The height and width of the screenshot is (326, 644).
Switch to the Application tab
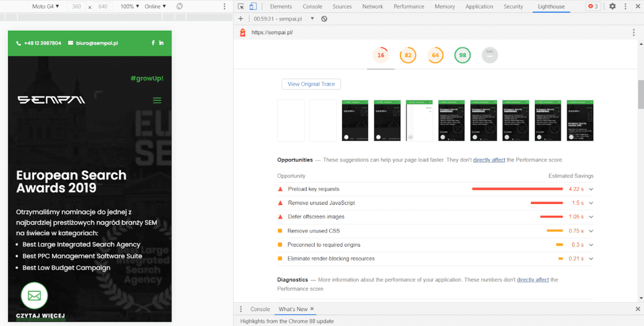tap(479, 7)
